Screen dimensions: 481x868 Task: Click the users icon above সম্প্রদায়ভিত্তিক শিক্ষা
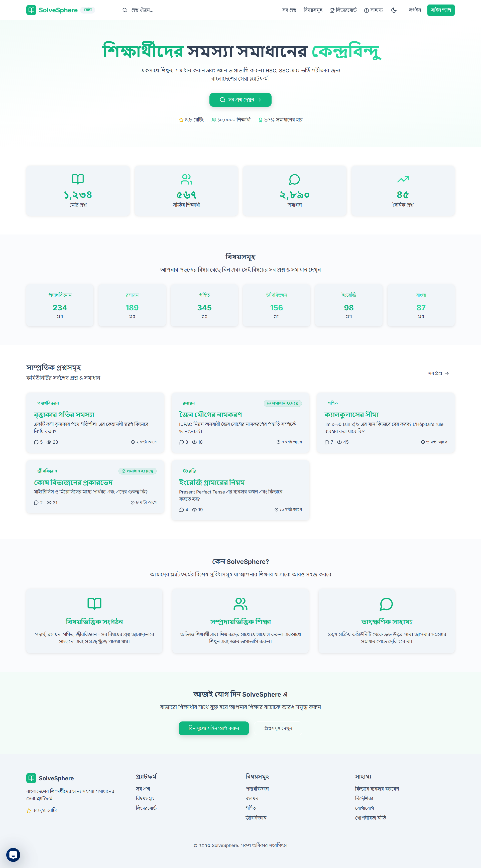pyautogui.click(x=240, y=604)
